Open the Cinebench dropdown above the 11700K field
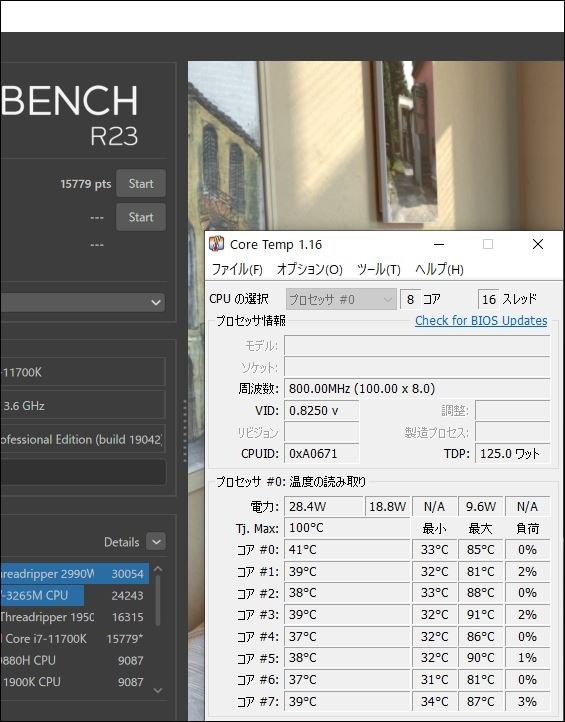565x722 pixels. tap(83, 303)
